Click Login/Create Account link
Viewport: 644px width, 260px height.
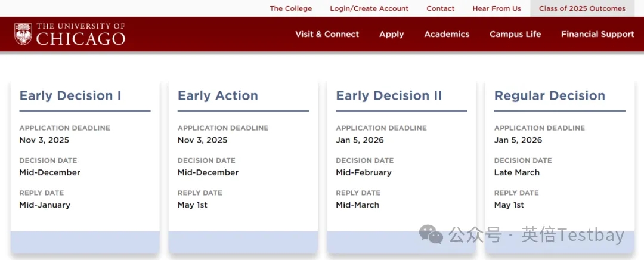[x=369, y=8]
